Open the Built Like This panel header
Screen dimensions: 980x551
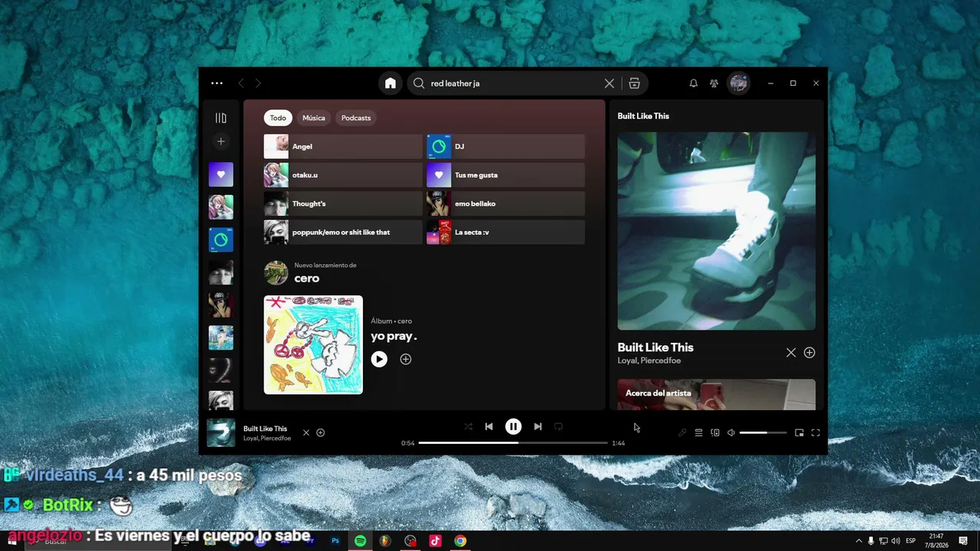pos(643,116)
